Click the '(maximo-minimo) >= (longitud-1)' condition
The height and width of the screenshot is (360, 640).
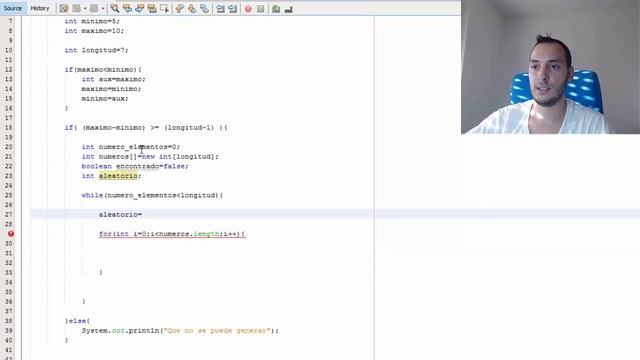[x=148, y=128]
